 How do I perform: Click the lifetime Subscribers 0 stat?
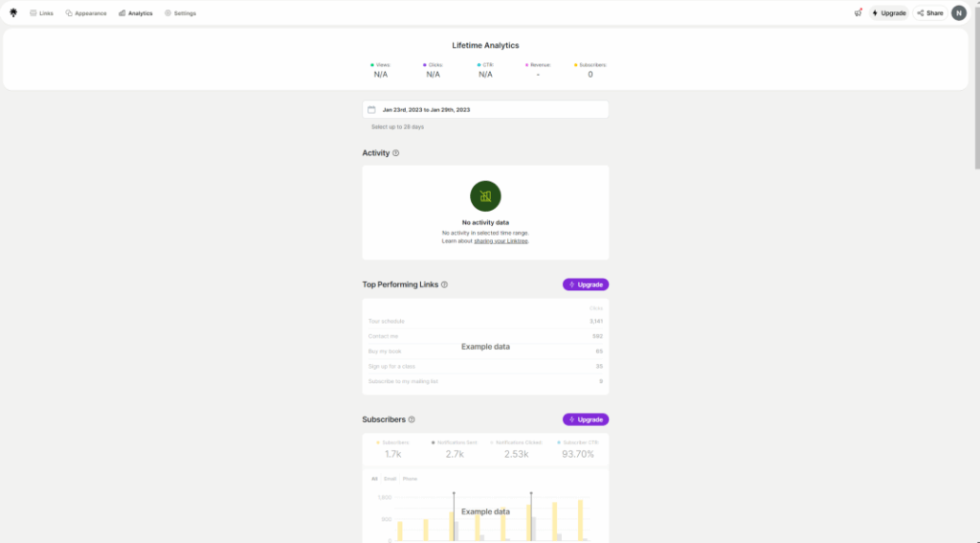590,70
